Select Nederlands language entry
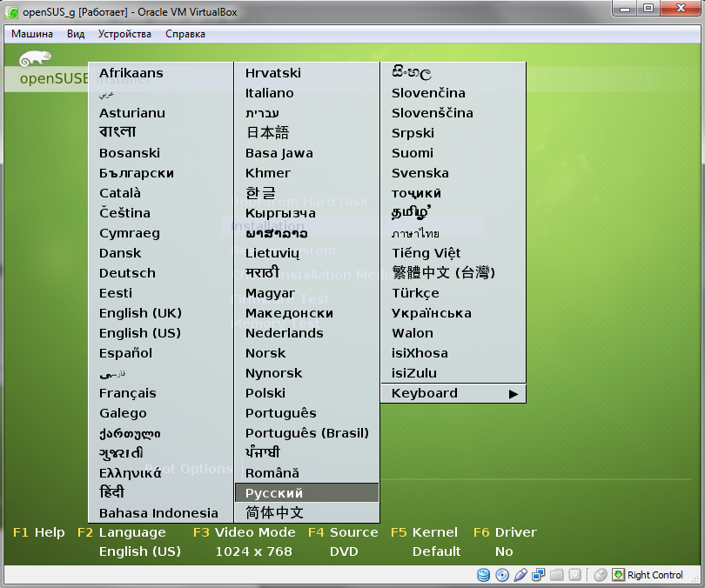The height and width of the screenshot is (588, 705). point(306,333)
